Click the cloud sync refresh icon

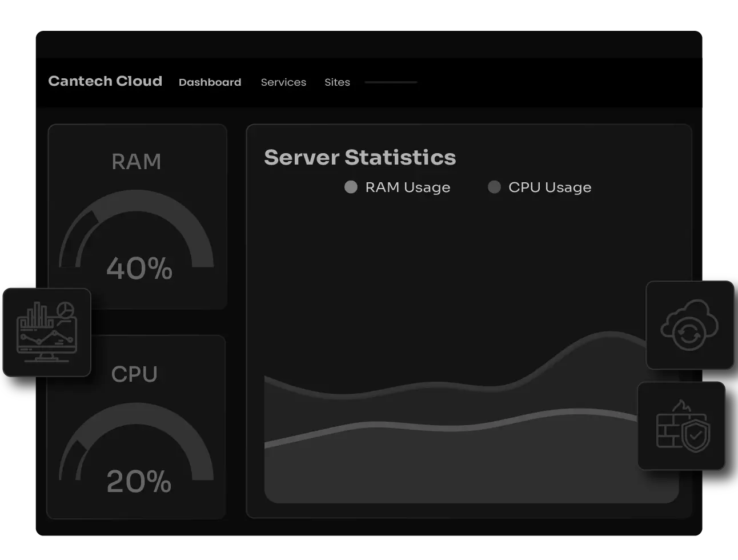pyautogui.click(x=689, y=325)
